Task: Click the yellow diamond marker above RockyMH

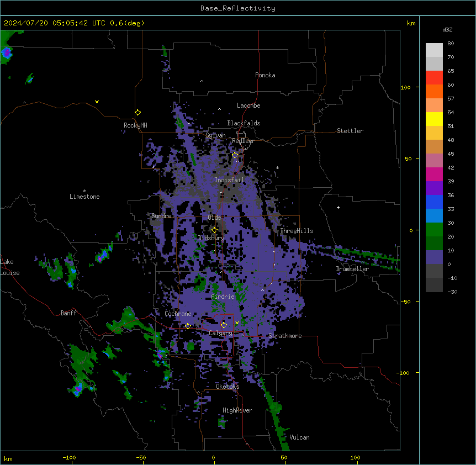Action: click(137, 112)
